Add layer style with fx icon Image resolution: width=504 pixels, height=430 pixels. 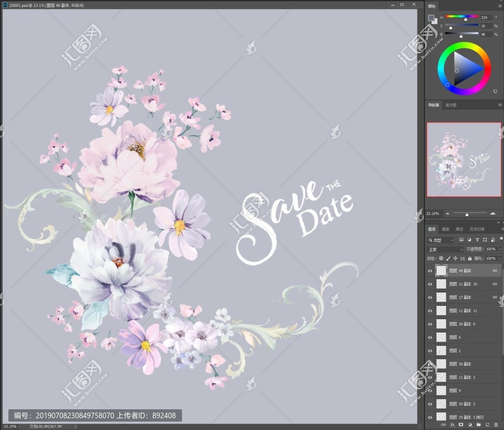pyautogui.click(x=452, y=425)
